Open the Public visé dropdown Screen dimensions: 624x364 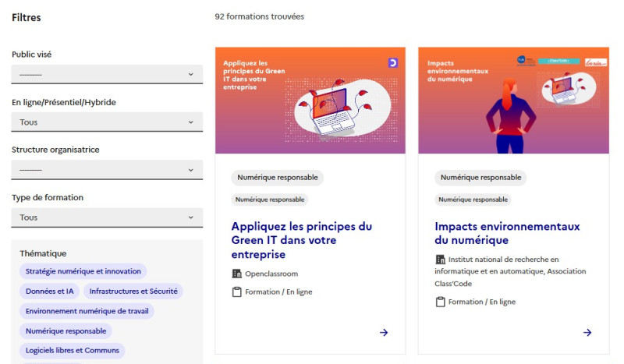[107, 74]
